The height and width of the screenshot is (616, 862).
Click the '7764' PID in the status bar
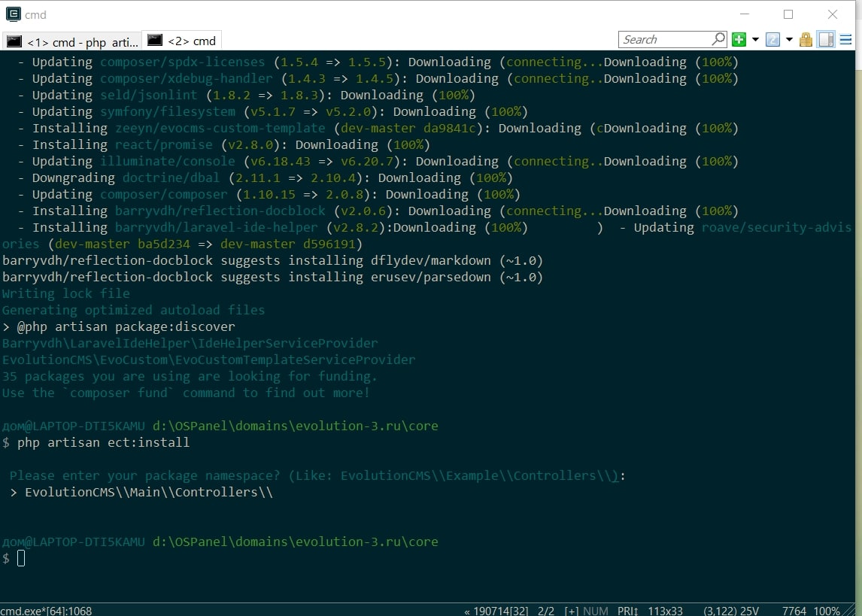pyautogui.click(x=794, y=611)
